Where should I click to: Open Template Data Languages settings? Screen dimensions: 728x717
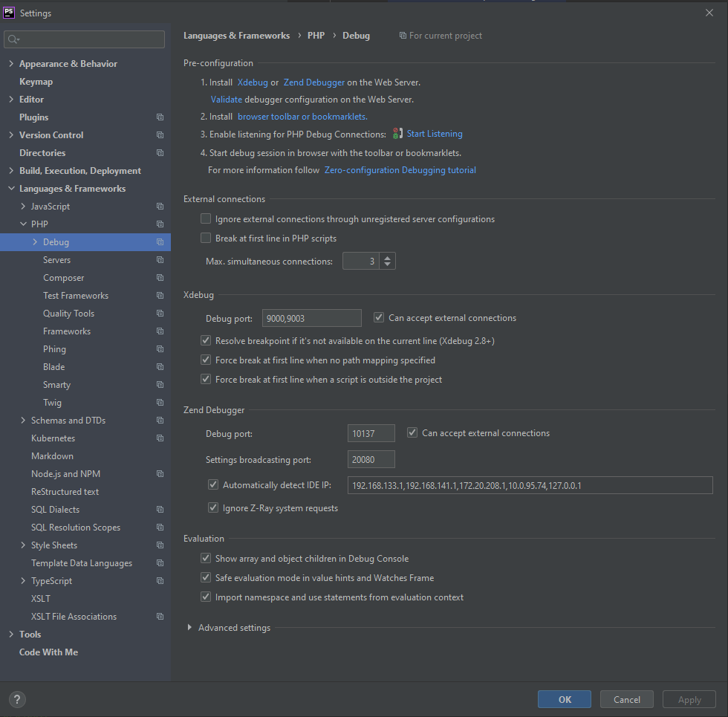pyautogui.click(x=82, y=563)
